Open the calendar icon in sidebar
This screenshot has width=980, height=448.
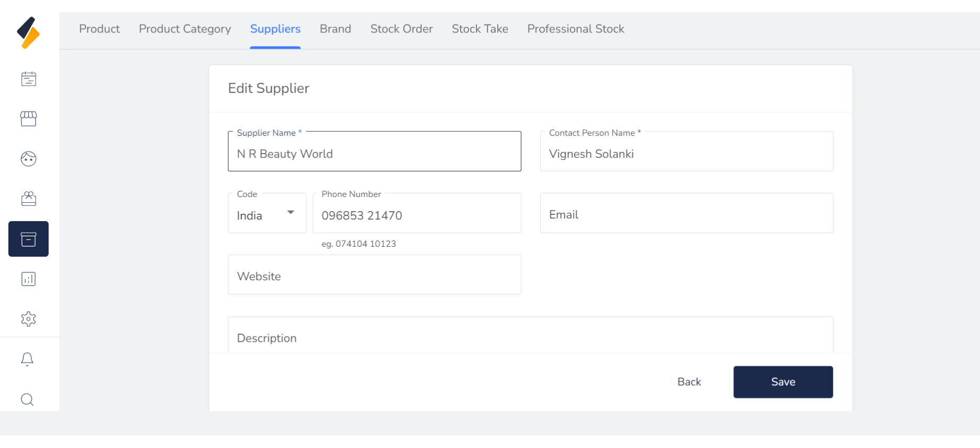tap(28, 79)
